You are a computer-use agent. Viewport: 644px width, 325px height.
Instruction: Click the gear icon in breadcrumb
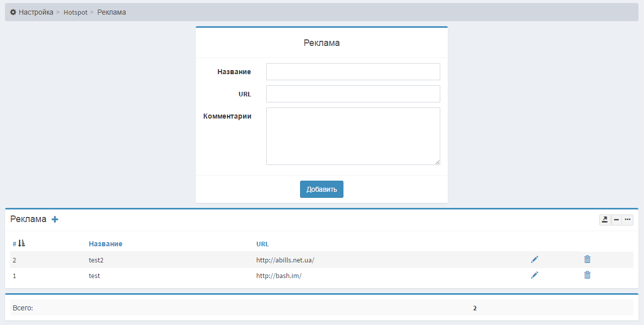(x=13, y=12)
